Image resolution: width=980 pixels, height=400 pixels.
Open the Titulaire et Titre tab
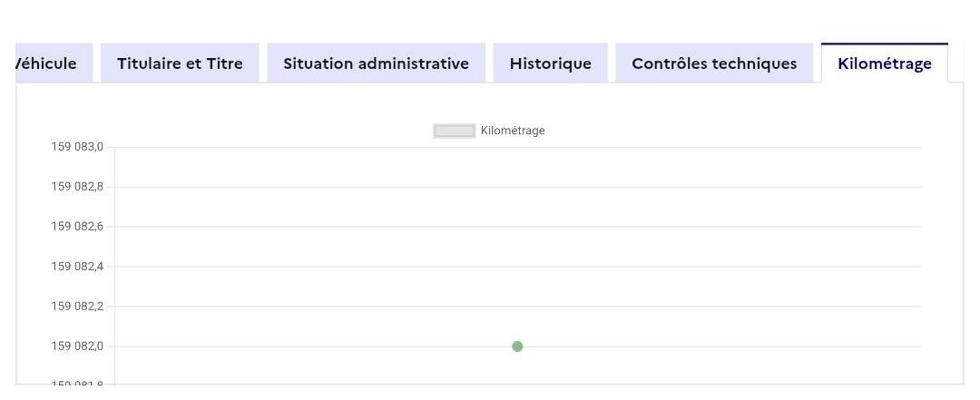coord(180,63)
